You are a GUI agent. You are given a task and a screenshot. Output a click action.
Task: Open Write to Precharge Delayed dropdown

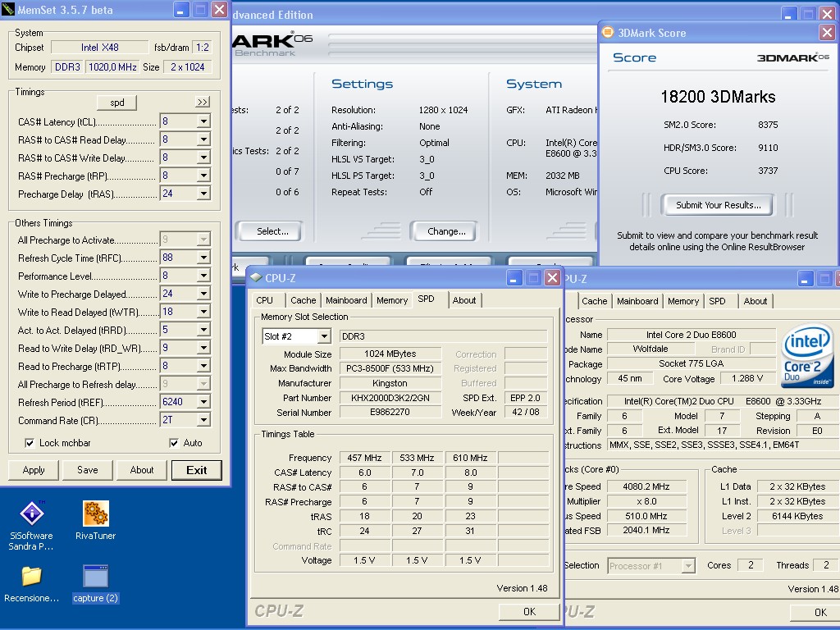pos(203,294)
